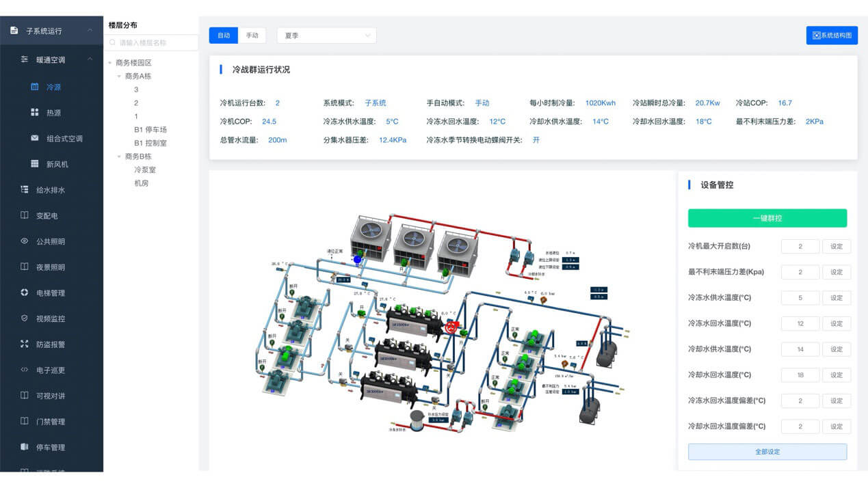Click the 冷源 calendar icon in sidebar
The image size is (868, 488).
[x=35, y=87]
